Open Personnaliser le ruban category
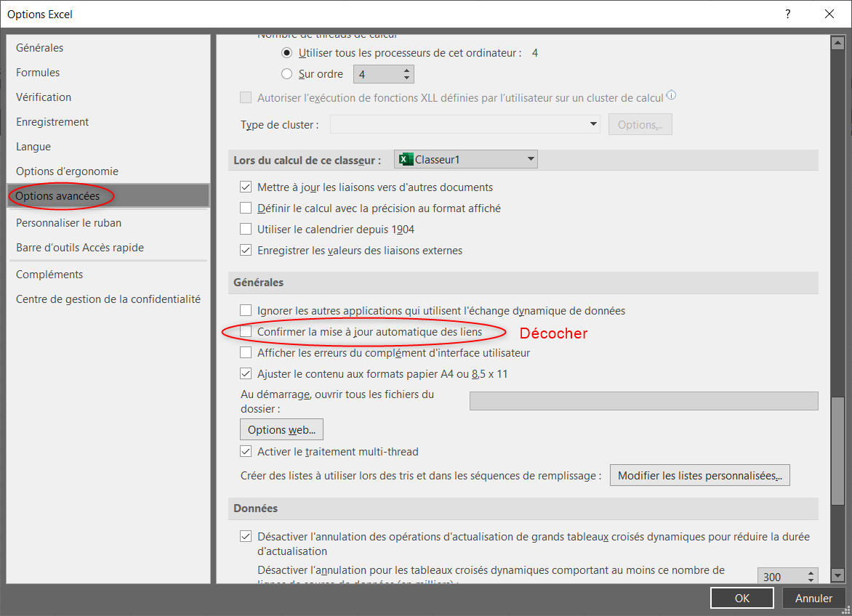 pos(108,223)
